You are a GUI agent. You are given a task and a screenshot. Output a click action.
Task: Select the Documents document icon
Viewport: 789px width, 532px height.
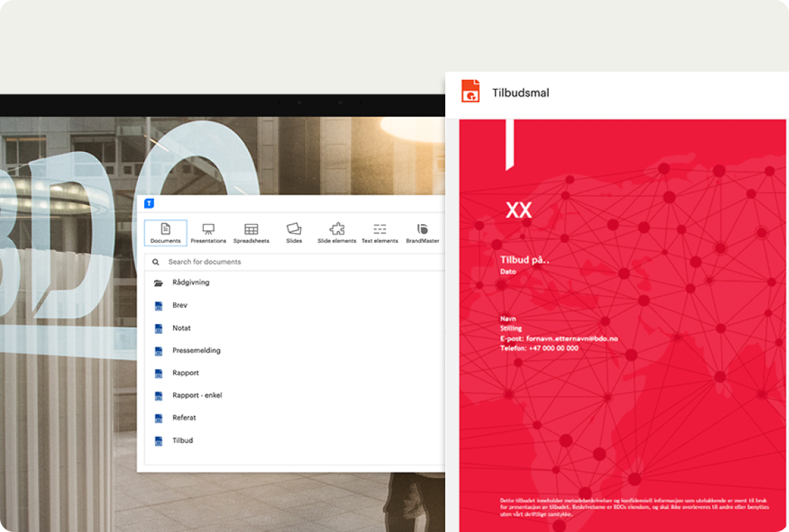pos(165,227)
